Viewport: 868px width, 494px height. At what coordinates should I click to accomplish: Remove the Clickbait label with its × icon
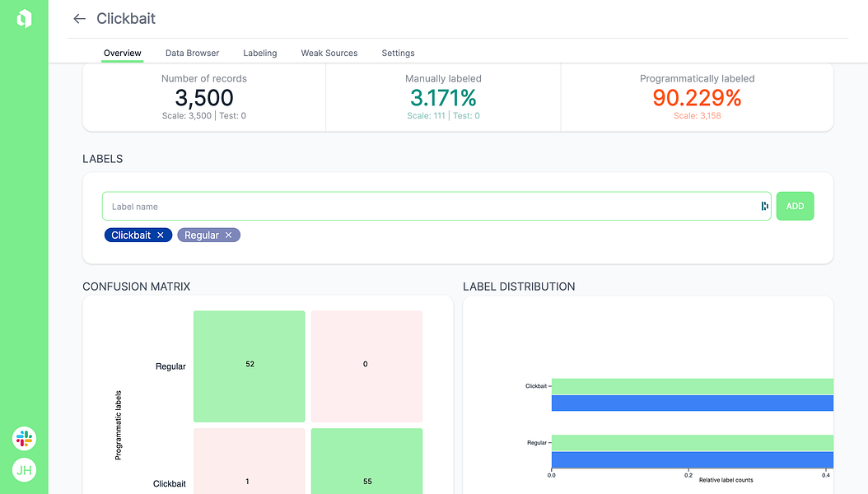tap(161, 235)
